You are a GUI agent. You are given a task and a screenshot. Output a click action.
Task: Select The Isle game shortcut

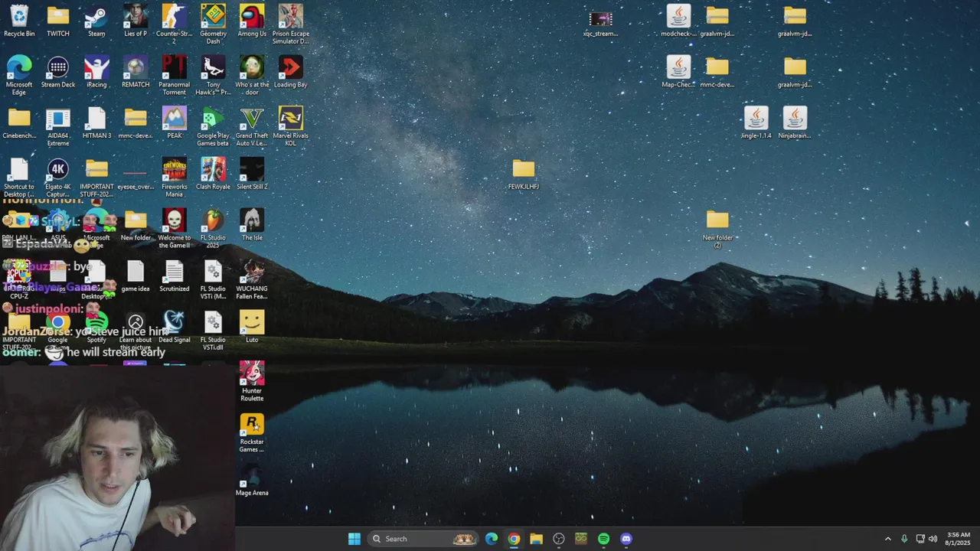[x=252, y=225]
